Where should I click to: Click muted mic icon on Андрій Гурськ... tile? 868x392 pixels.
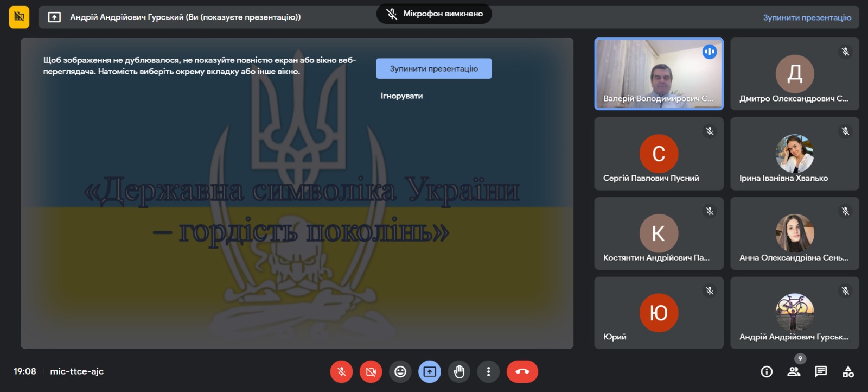point(845,291)
